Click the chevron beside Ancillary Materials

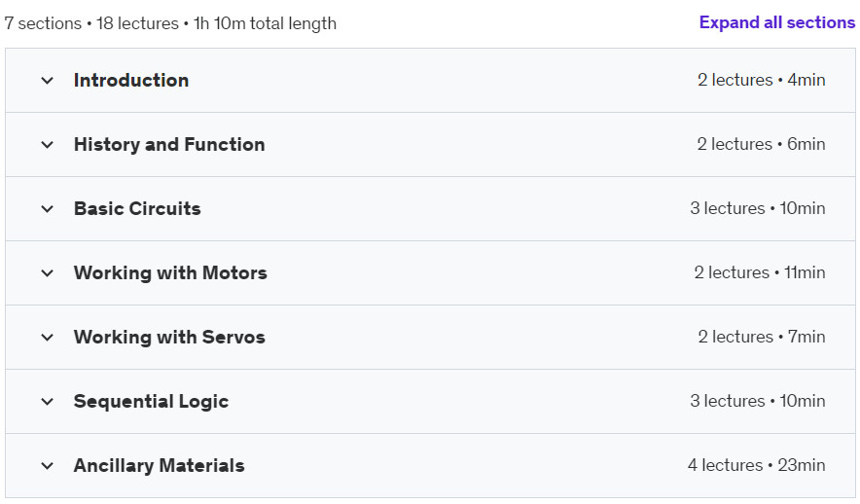pyautogui.click(x=47, y=466)
